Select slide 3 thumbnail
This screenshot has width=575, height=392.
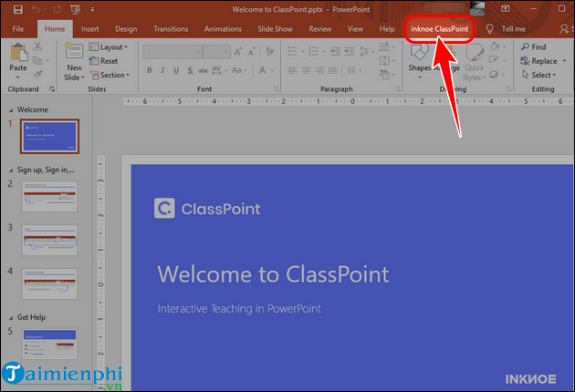tap(50, 240)
